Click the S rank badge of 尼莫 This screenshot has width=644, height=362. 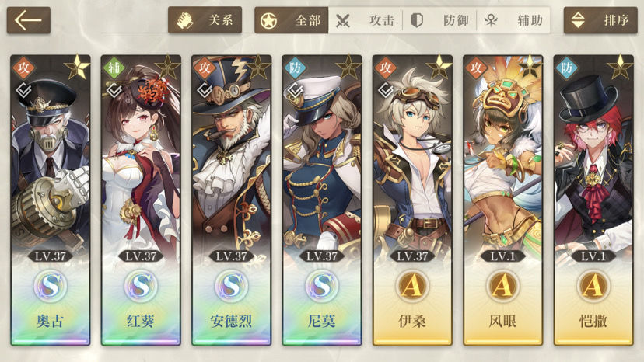(321, 286)
